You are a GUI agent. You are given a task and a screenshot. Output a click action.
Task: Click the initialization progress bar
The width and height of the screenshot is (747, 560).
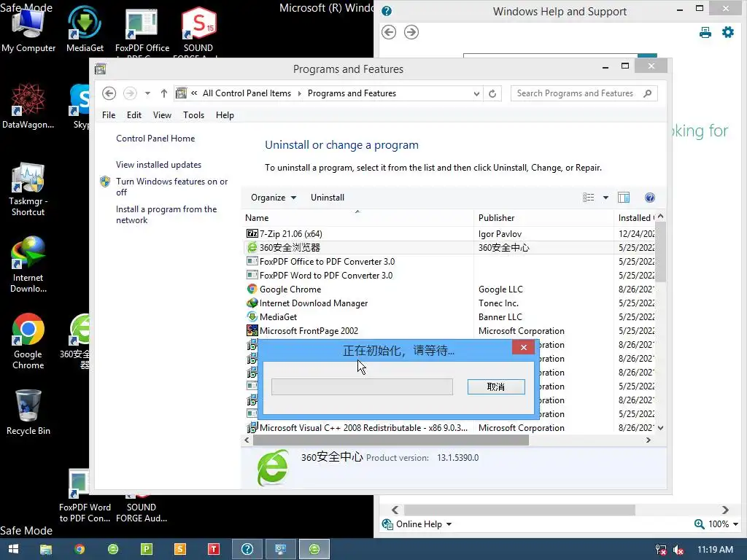(x=362, y=386)
